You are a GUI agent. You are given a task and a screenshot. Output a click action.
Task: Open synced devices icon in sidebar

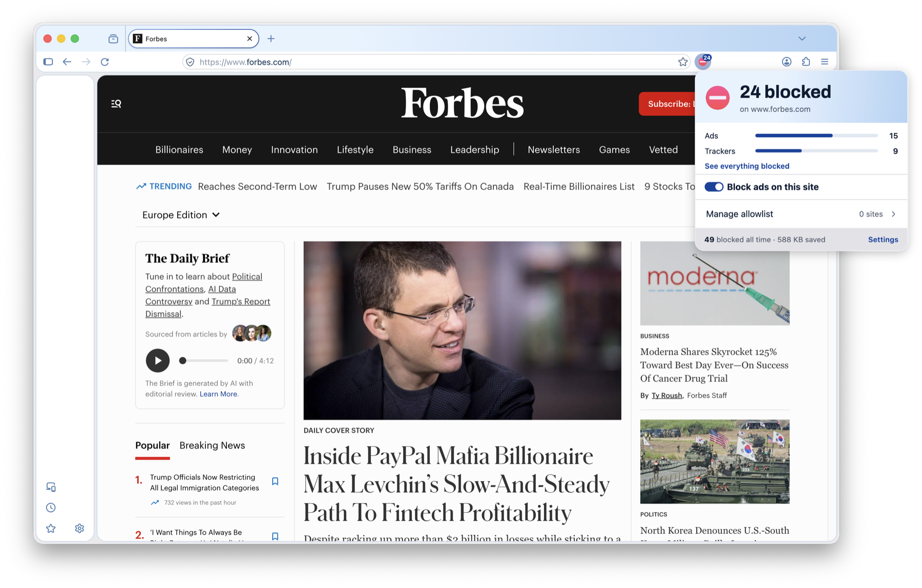(51, 487)
